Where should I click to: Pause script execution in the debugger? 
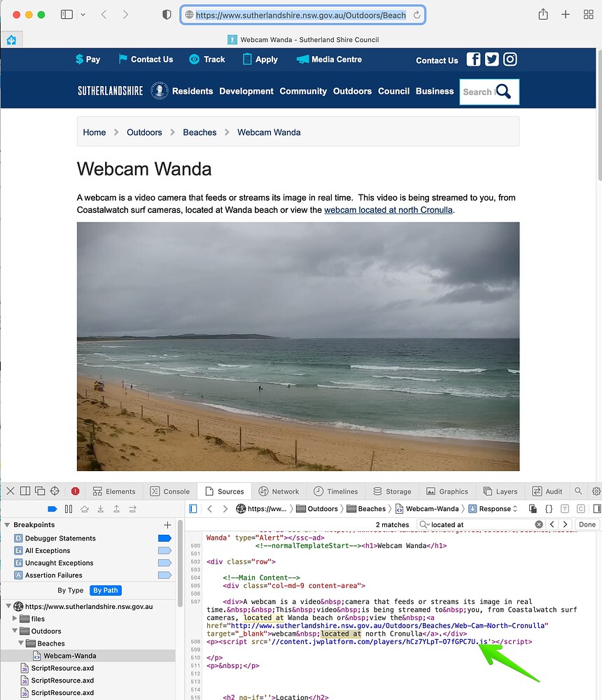click(69, 509)
